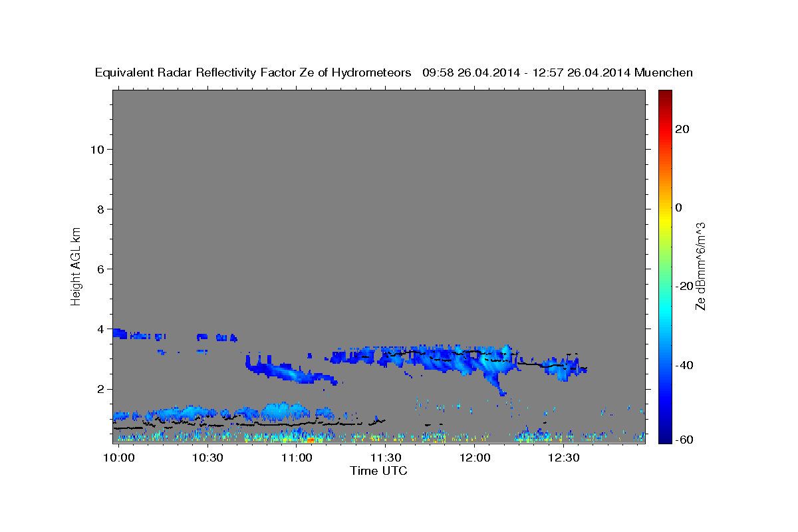This screenshot has width=798, height=532.
Task: Click the 'Height AGL km' axis label
Action: [76, 265]
